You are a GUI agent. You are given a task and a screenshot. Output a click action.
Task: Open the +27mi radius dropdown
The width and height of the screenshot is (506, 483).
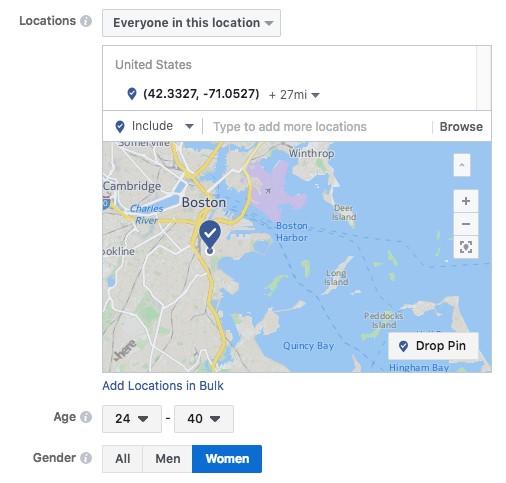(x=294, y=95)
